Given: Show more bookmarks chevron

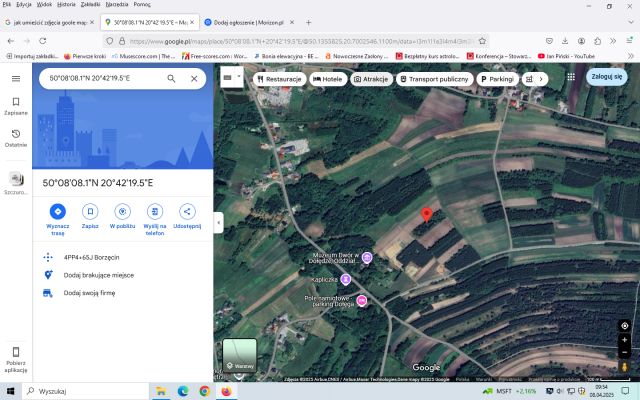Looking at the screenshot, I should 631,56.
